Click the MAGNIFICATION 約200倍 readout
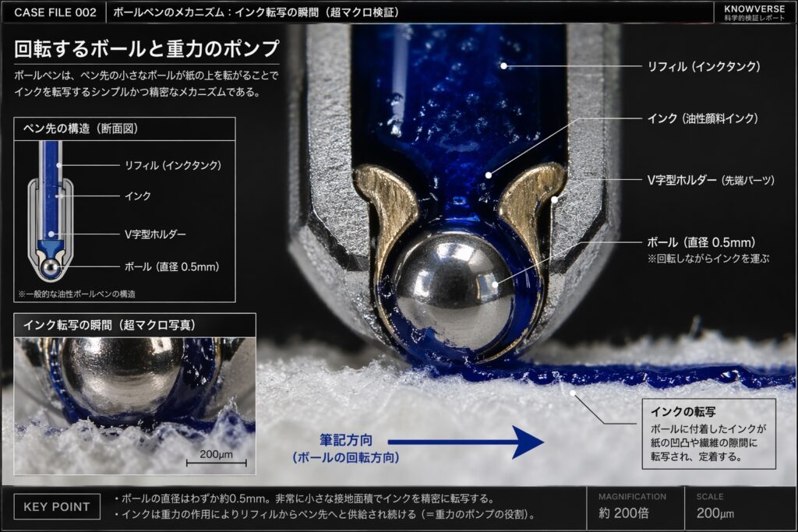 [633, 507]
